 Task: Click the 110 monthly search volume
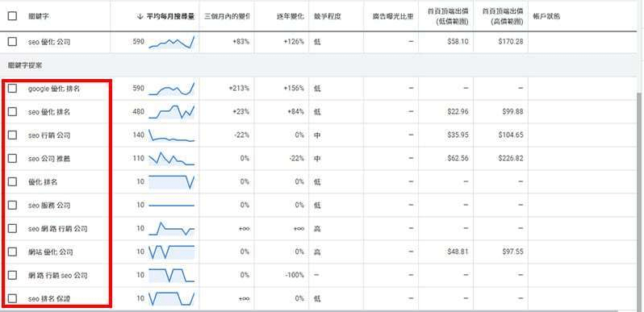pos(139,158)
